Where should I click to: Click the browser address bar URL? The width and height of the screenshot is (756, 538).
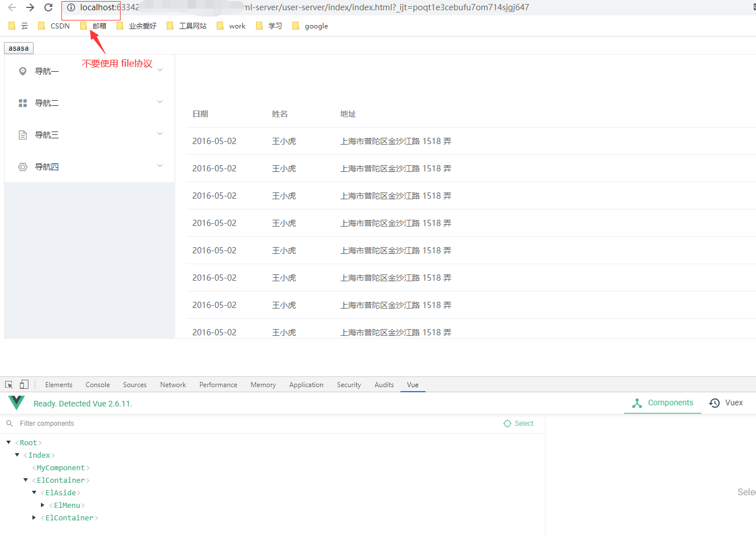(x=304, y=7)
